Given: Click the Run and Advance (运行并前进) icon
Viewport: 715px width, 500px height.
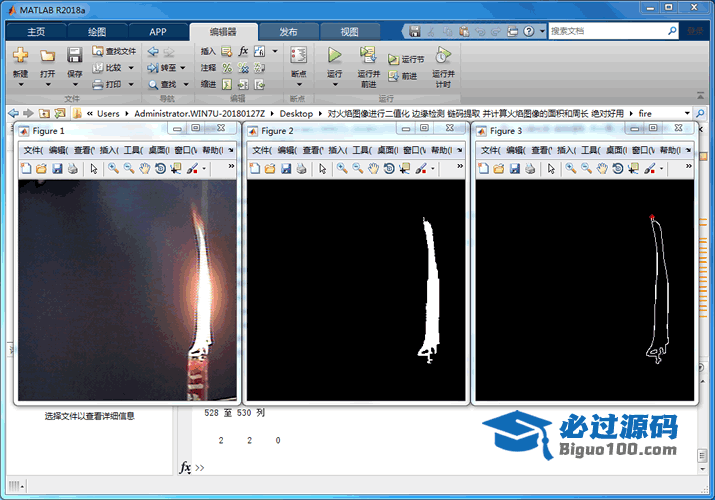Looking at the screenshot, I should tap(368, 55).
